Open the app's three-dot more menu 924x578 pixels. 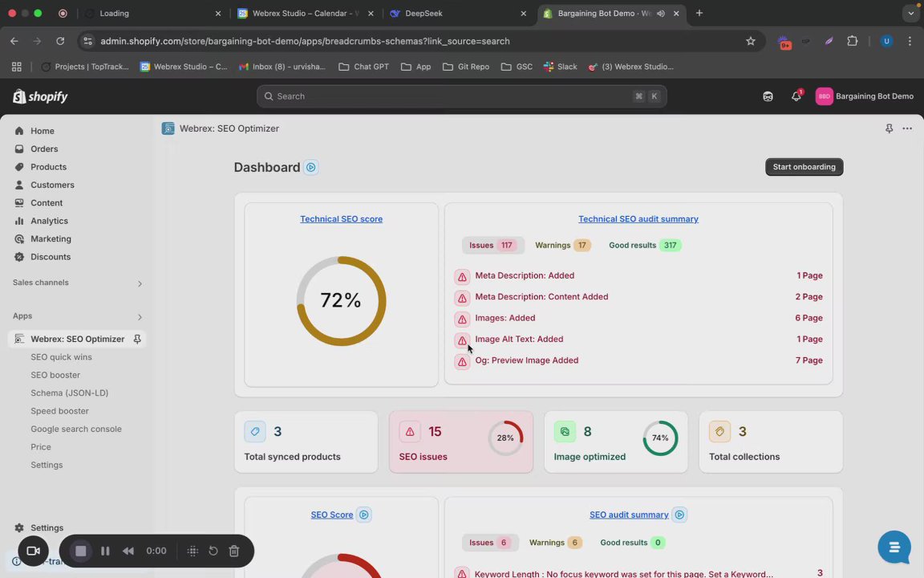point(907,128)
